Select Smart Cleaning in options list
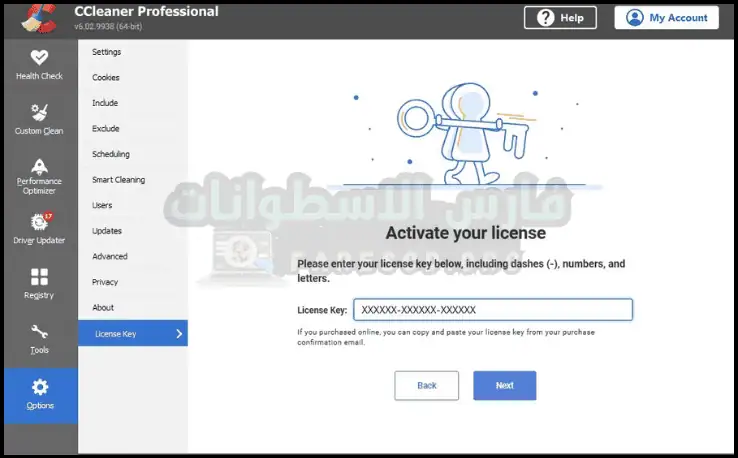 tap(118, 180)
